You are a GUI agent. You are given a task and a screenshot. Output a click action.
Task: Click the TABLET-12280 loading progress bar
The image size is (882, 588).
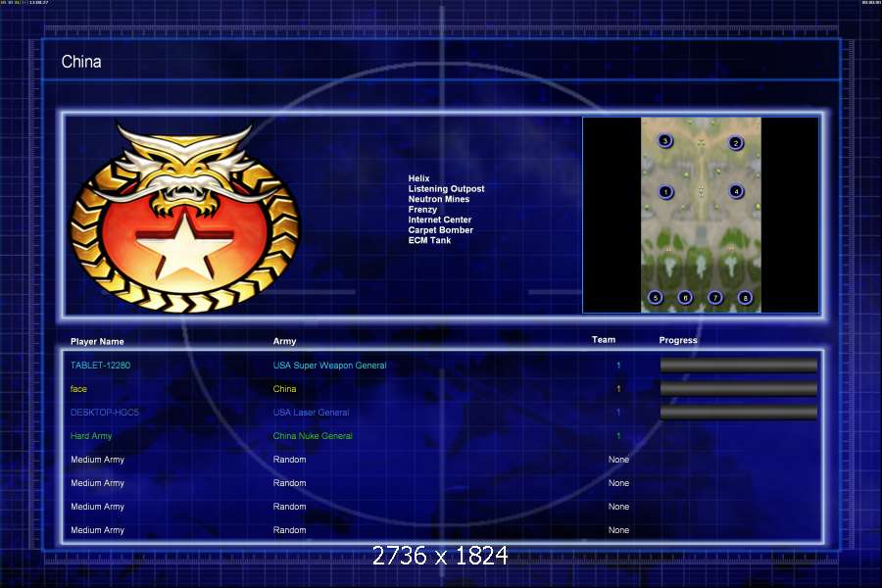coord(738,366)
